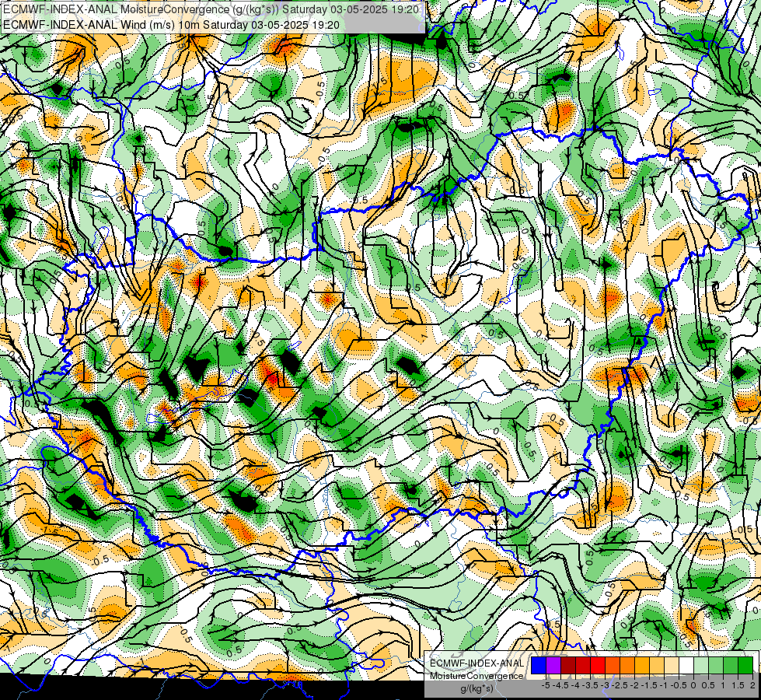Click the g/(kg*s) unit label in legend

pyautogui.click(x=476, y=689)
